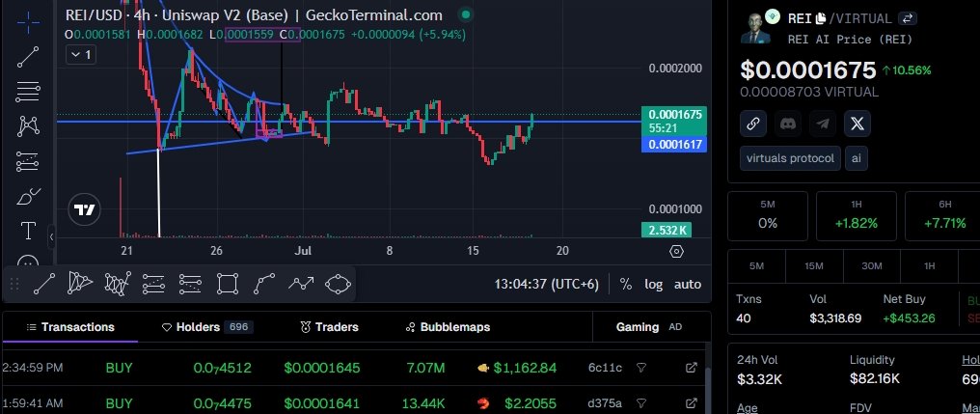Click the current price label 0.0001675
This screenshot has height=414, width=980.
[x=674, y=115]
